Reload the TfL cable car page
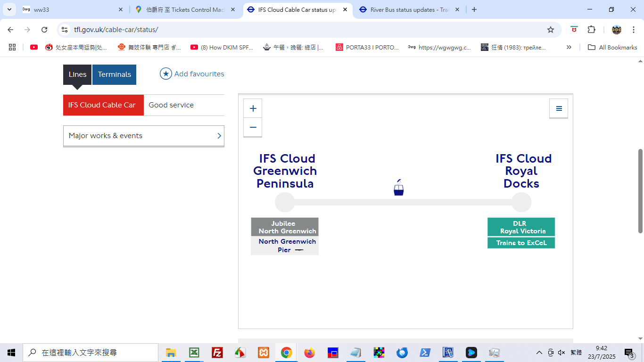Viewport: 644px width, 362px height. pos(44,30)
